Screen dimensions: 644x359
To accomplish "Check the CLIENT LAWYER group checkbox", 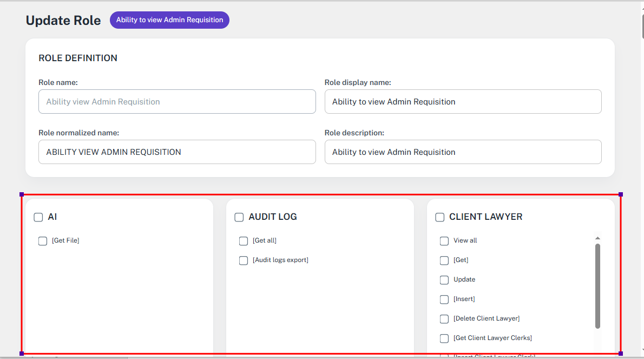I will (x=440, y=217).
